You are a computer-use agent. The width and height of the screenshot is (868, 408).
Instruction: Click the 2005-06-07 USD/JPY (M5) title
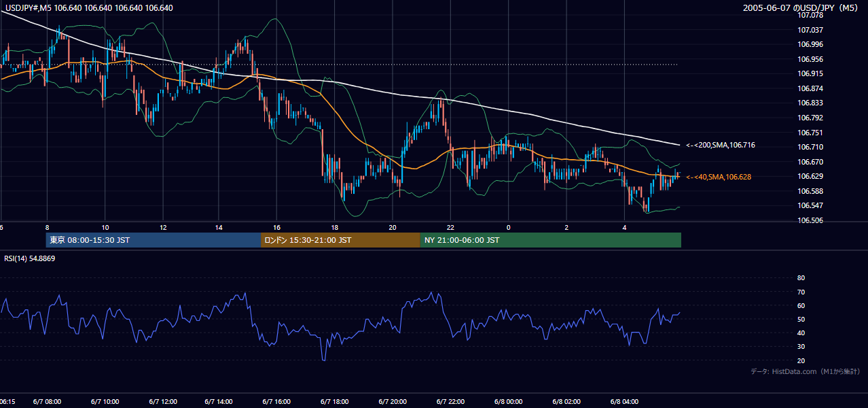801,8
